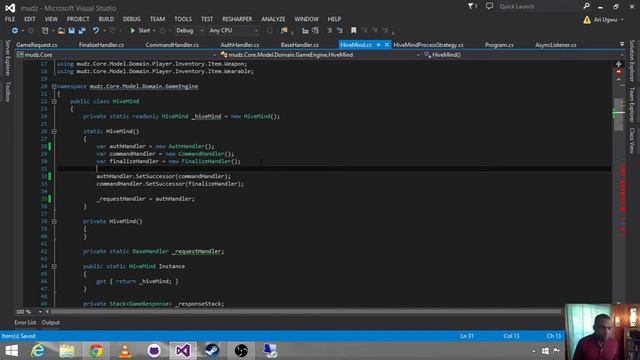Open the TOOLS menu
Screen dimensions: 640x360
click(x=183, y=19)
